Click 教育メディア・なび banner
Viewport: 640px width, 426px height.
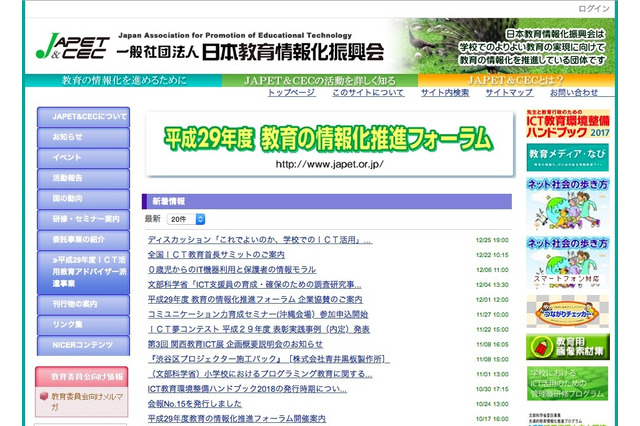click(x=568, y=157)
